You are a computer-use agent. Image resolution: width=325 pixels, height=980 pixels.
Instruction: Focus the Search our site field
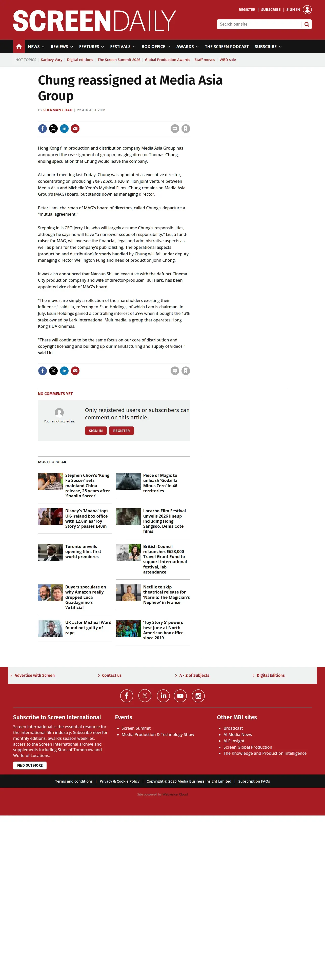pyautogui.click(x=259, y=24)
